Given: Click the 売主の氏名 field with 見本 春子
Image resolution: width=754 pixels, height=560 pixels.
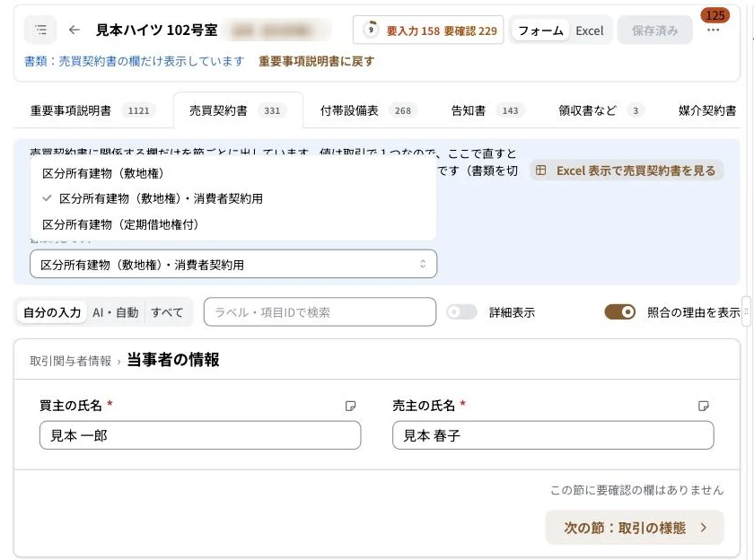Looking at the screenshot, I should 553,435.
